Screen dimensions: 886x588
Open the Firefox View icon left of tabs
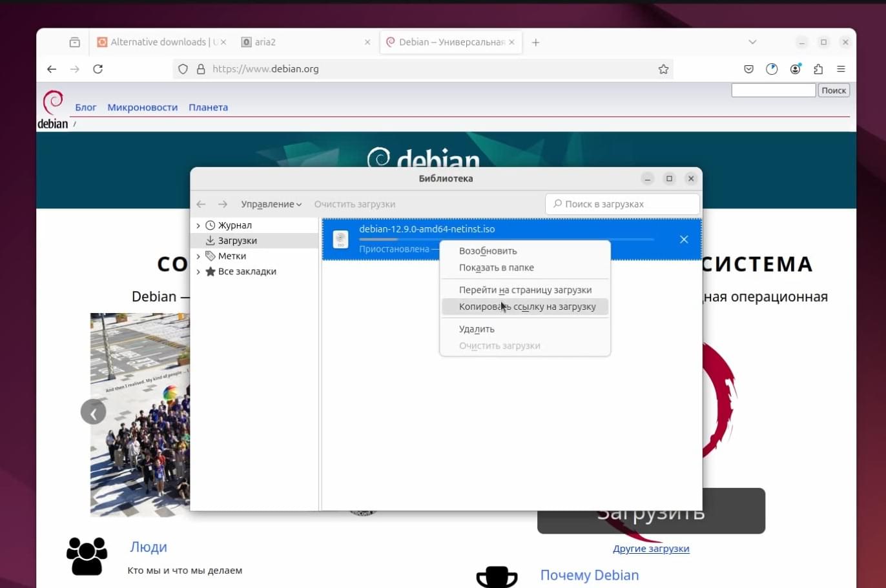pyautogui.click(x=75, y=42)
